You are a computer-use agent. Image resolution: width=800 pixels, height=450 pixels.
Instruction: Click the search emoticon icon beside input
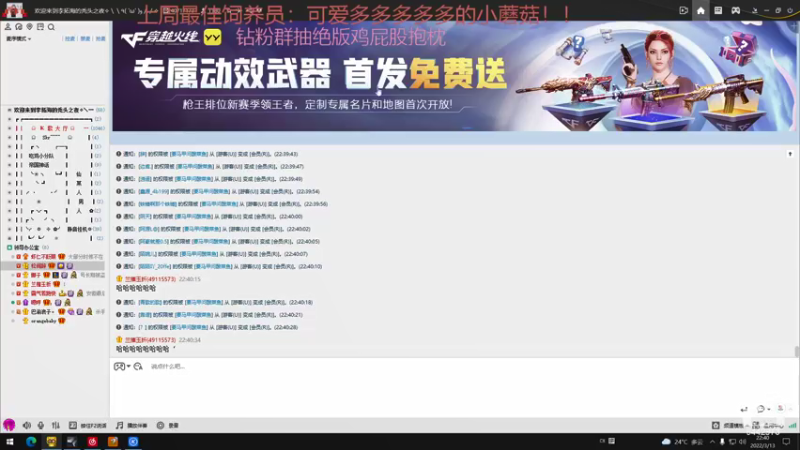pos(138,366)
